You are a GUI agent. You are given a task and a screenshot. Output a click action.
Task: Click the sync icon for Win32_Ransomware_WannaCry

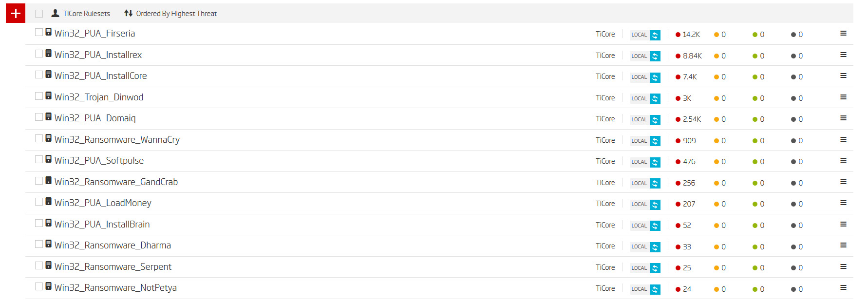(x=655, y=141)
